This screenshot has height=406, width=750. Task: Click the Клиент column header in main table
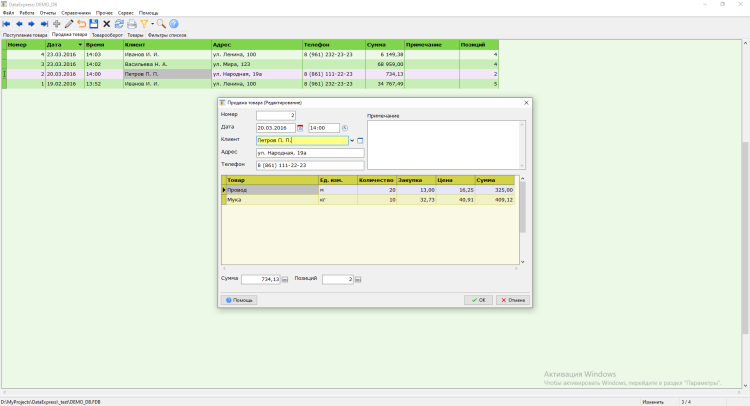[167, 44]
